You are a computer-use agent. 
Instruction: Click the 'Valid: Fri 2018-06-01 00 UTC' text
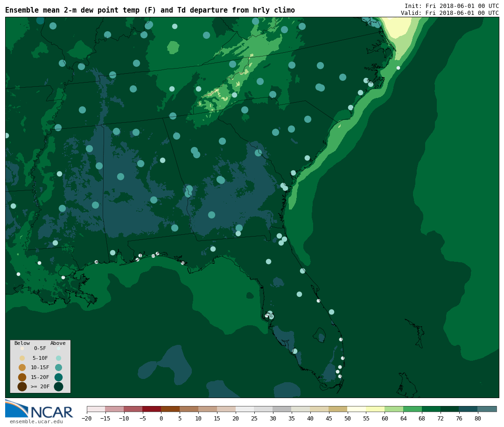(x=450, y=13)
